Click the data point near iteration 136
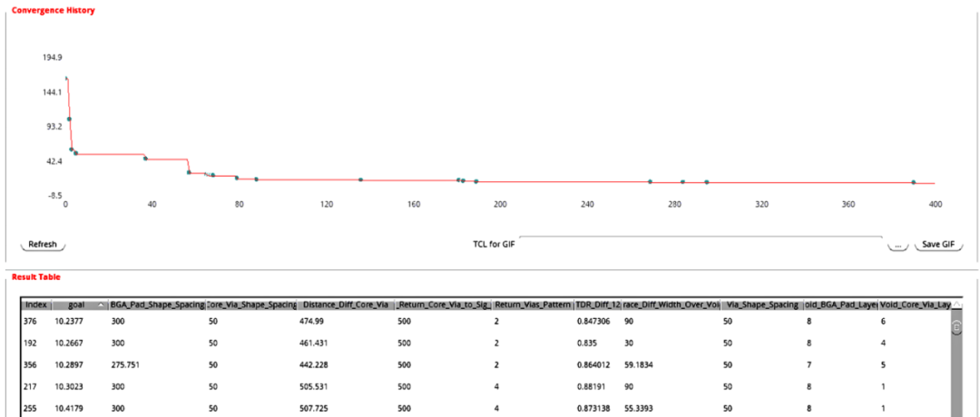Image resolution: width=980 pixels, height=417 pixels. (360, 179)
